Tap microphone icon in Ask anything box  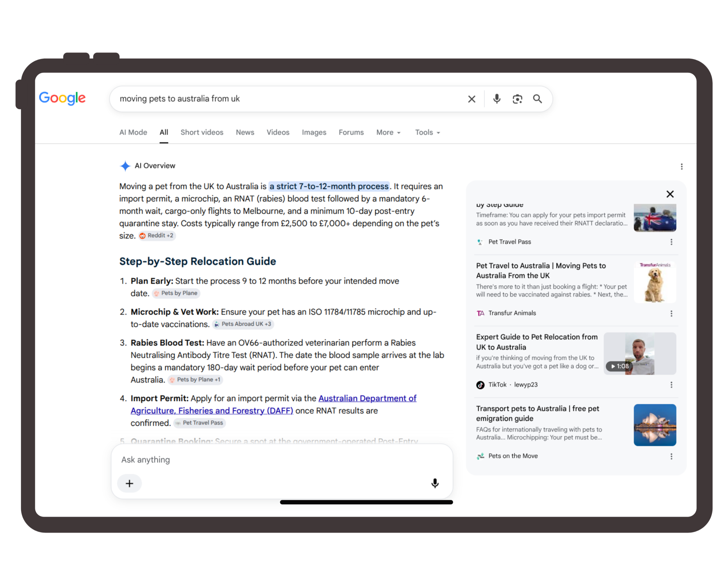pyautogui.click(x=435, y=483)
